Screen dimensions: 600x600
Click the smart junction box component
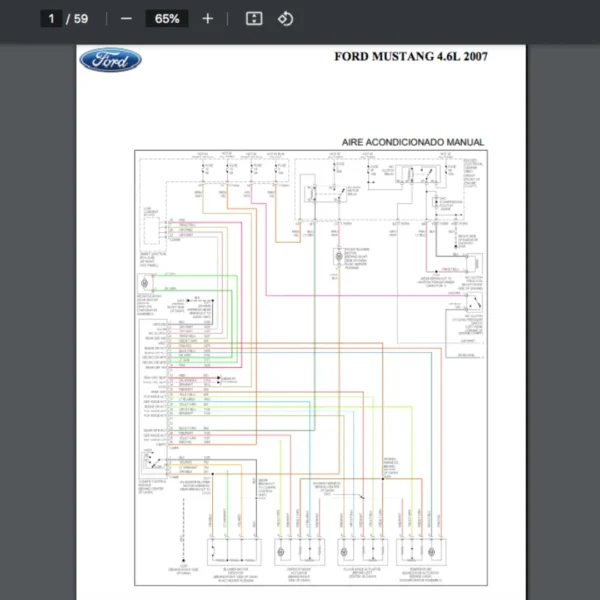point(151,231)
